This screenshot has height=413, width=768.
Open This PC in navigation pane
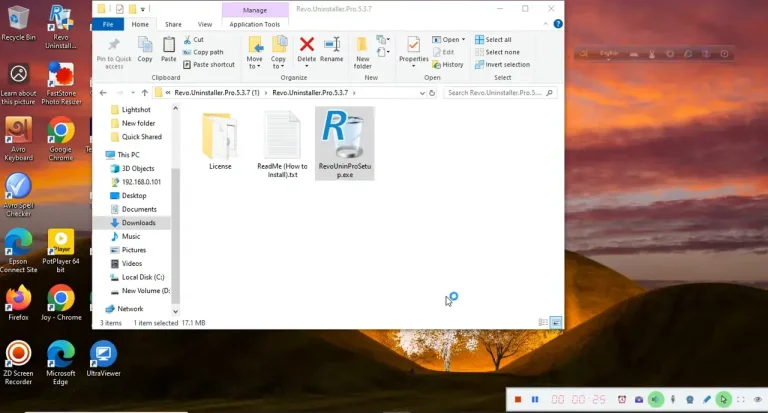click(x=128, y=155)
